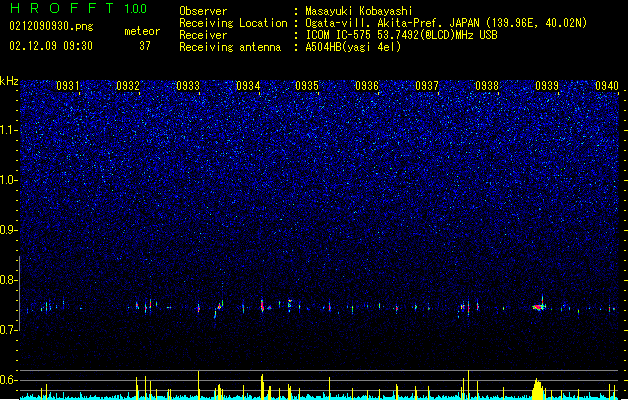Click the HROFFT 1.0.0 title text

[x=78, y=8]
